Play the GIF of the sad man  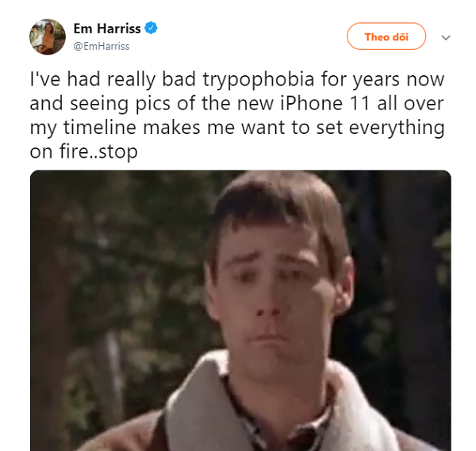coord(240,311)
